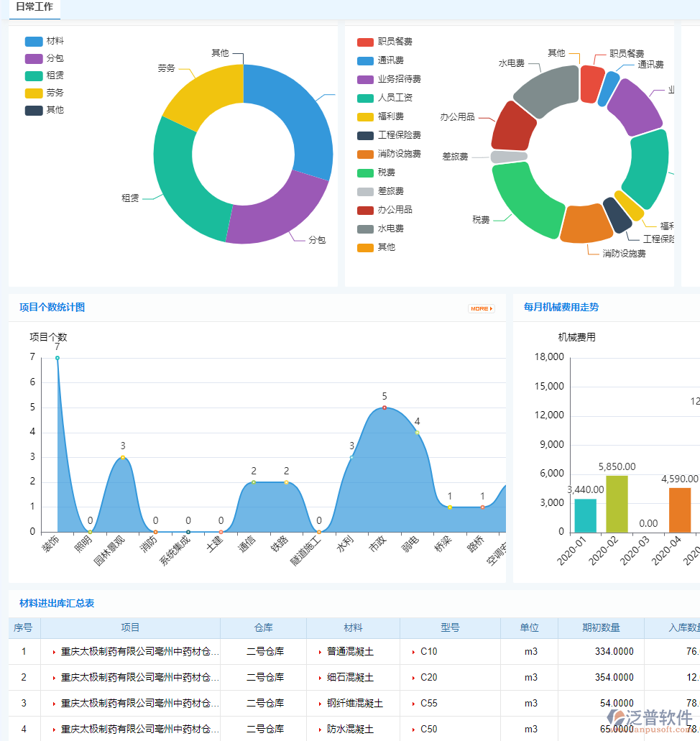Click the green 税费 legend color swatch

coord(365,172)
